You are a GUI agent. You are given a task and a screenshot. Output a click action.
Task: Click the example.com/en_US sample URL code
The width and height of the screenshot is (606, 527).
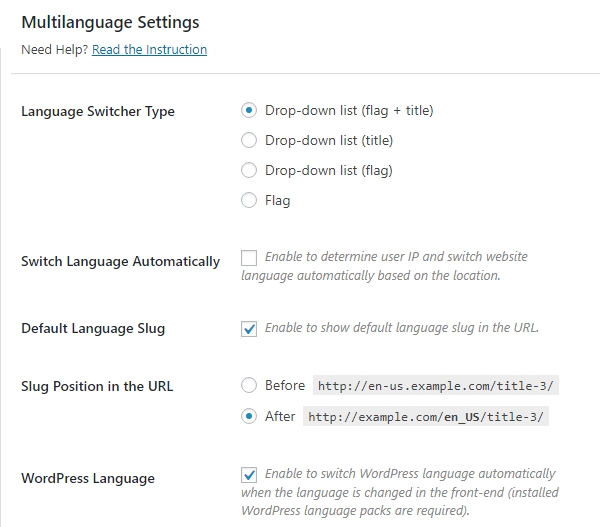[426, 416]
